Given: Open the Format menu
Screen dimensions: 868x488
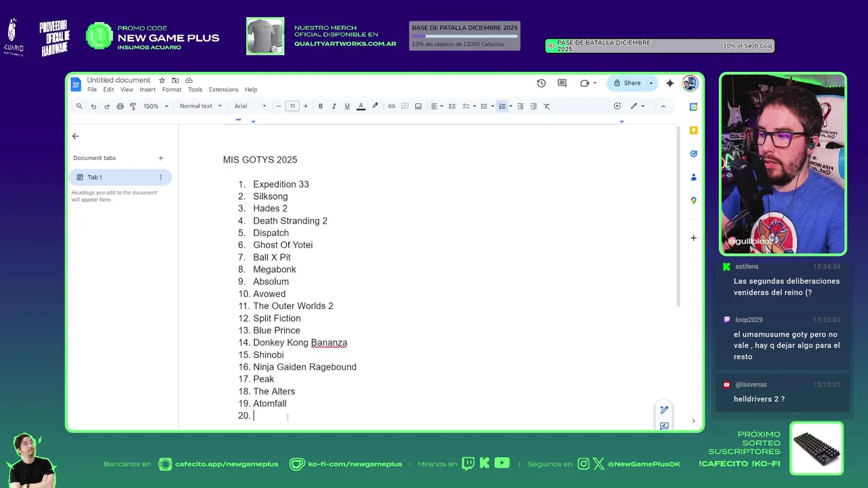Looking at the screenshot, I should click(172, 89).
